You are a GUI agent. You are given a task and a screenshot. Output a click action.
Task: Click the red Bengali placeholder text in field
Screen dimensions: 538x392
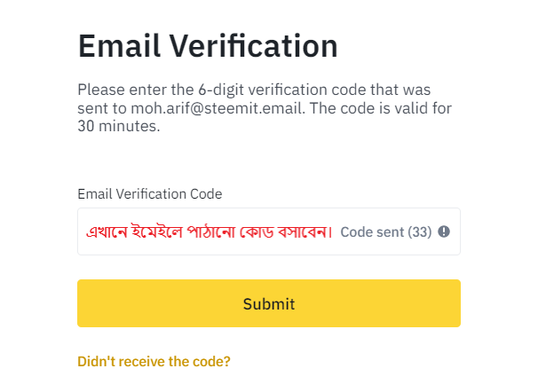click(210, 232)
